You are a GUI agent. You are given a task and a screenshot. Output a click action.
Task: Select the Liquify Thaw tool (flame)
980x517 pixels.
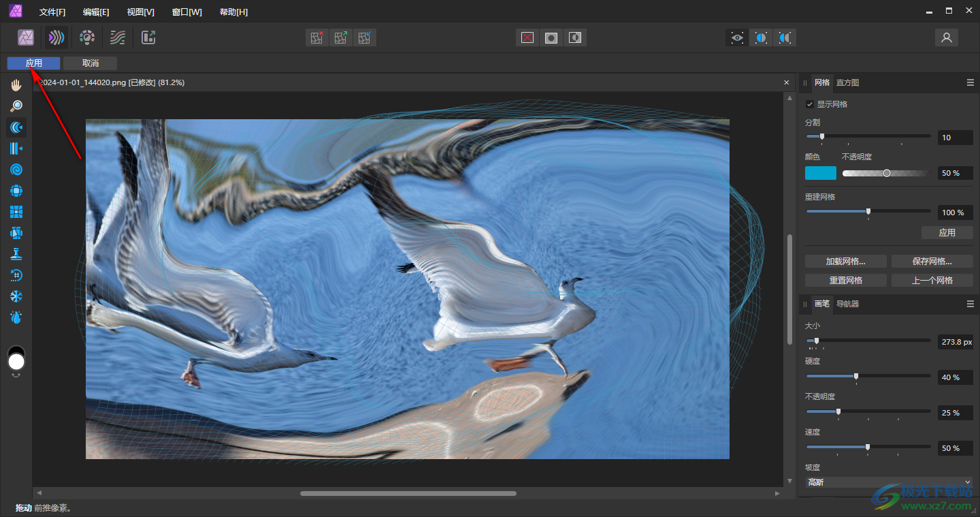[x=16, y=317]
